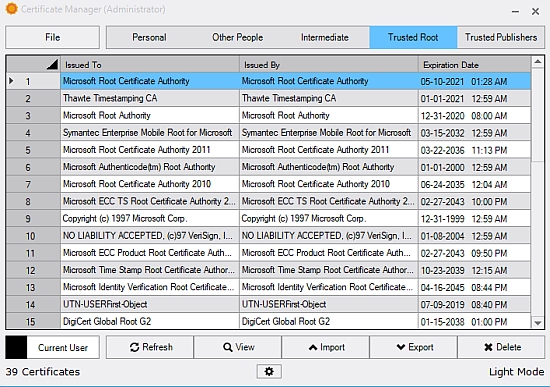The image size is (550, 387).
Task: Select Microsoft ECC Product Root Certificate Issued To
Action: coord(150,253)
